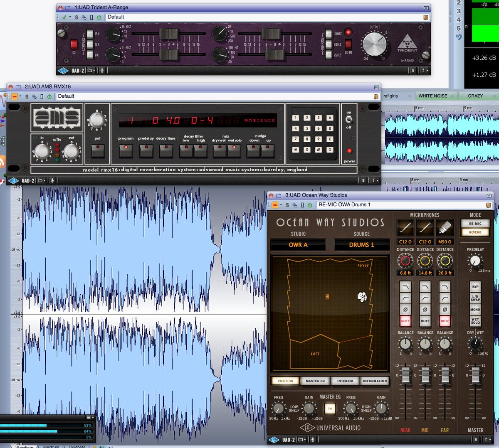Click keypad key 5 on the RMX16
Image resolution: width=499 pixels, height=448 pixels.
(x=307, y=128)
